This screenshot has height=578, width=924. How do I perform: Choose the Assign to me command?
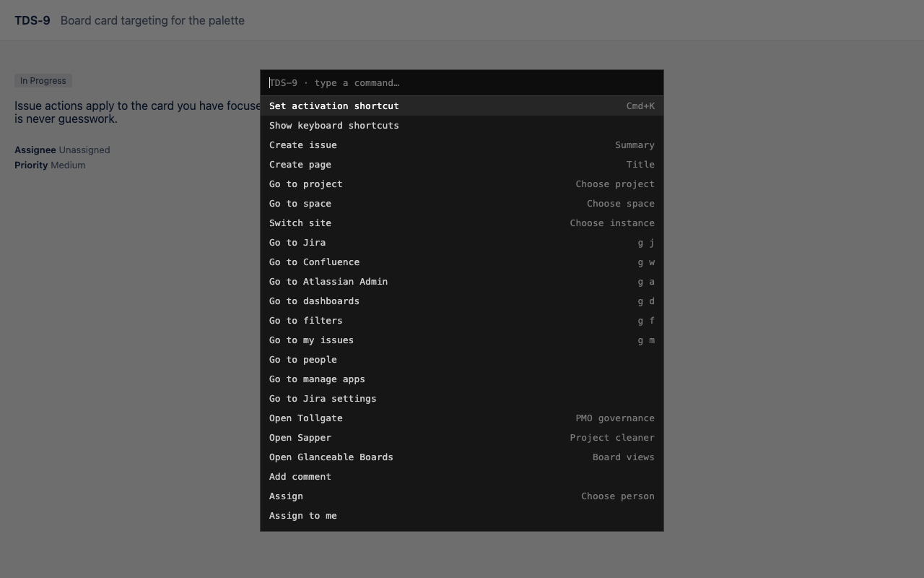pyautogui.click(x=462, y=516)
